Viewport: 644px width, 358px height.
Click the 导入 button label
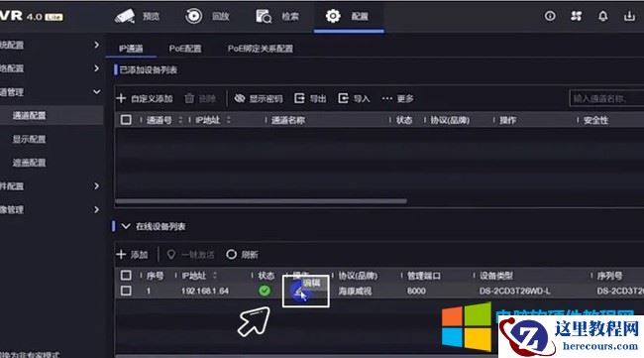click(x=362, y=98)
